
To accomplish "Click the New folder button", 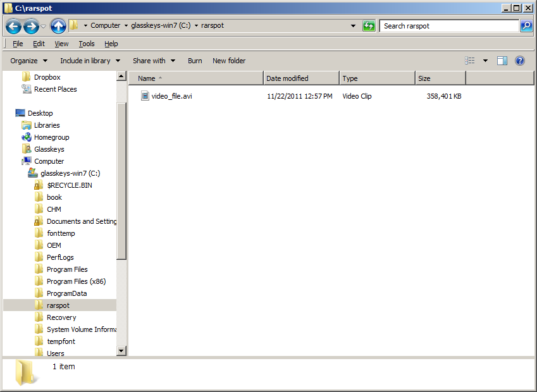I will click(x=229, y=61).
